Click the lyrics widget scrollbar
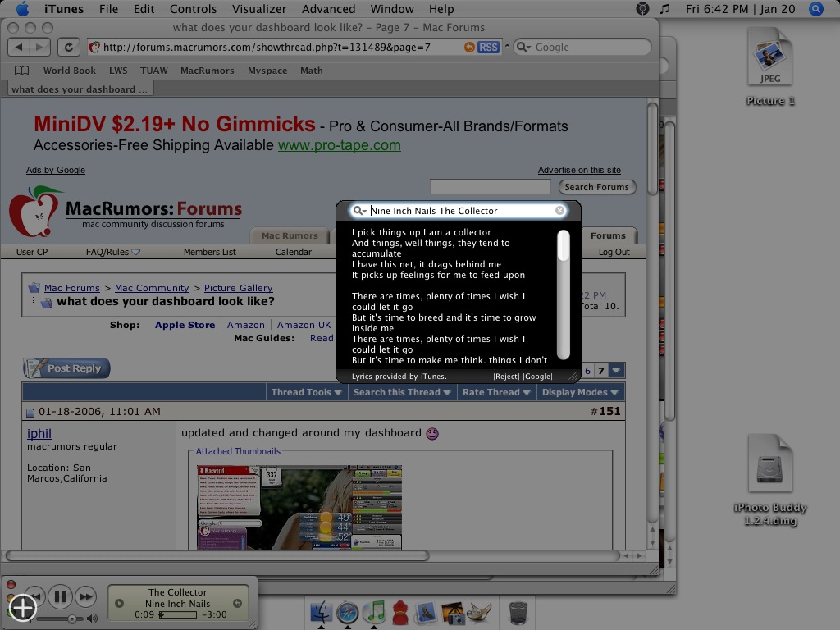The width and height of the screenshot is (840, 630). click(x=563, y=294)
